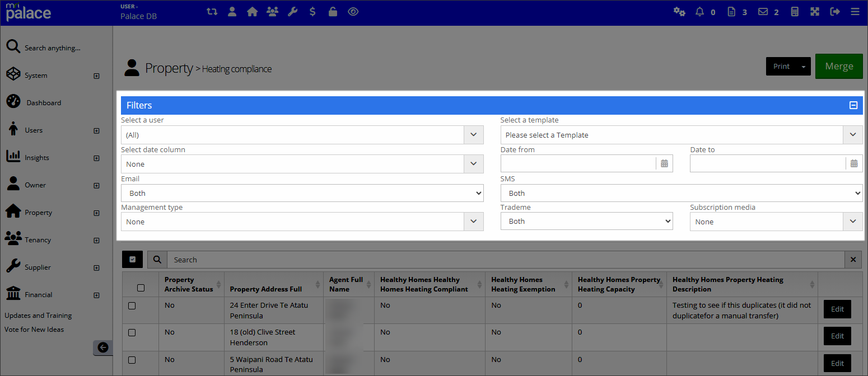Clear table search with X button
868x376 pixels.
click(853, 260)
